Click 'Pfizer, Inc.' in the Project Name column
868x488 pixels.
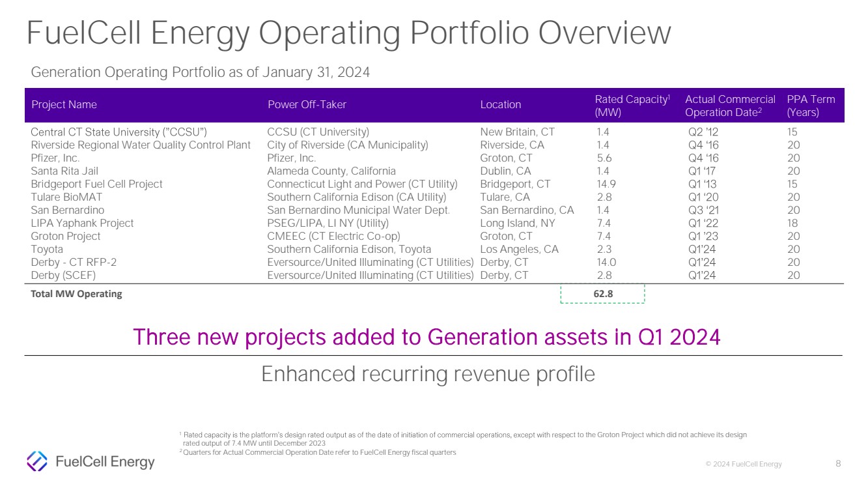click(x=55, y=158)
